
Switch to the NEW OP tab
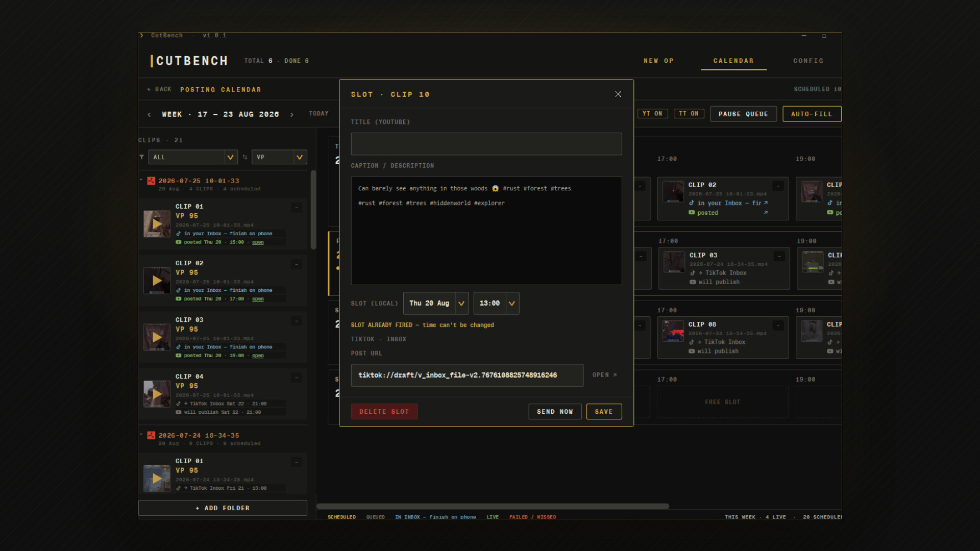[658, 61]
